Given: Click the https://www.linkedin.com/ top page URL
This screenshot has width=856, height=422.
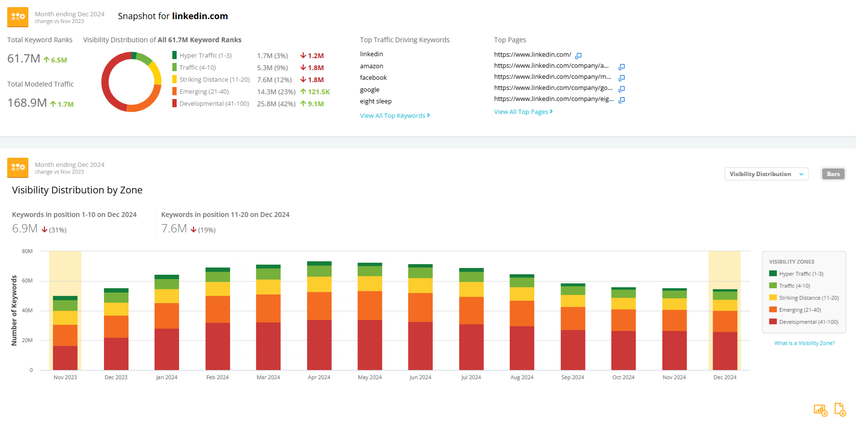Looking at the screenshot, I should pyautogui.click(x=532, y=55).
